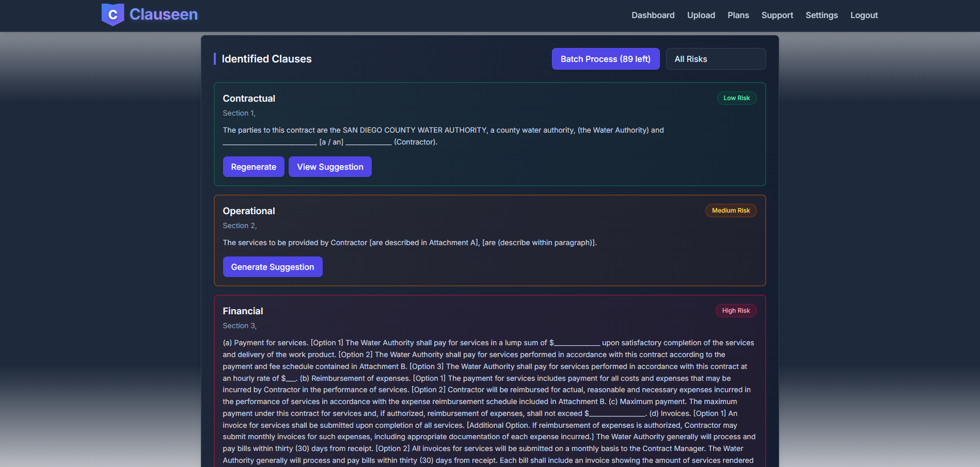Click the High Risk badge
This screenshot has width=980, height=467.
[735, 310]
